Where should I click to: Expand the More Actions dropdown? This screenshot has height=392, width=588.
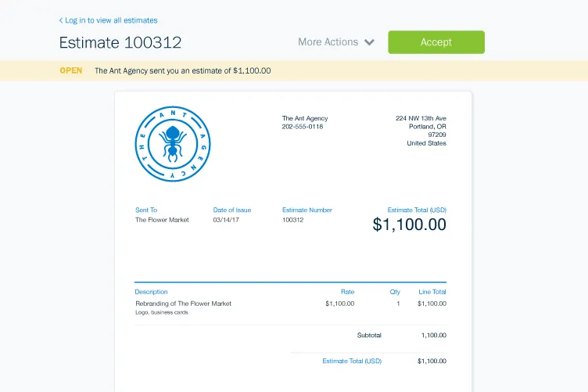[335, 42]
